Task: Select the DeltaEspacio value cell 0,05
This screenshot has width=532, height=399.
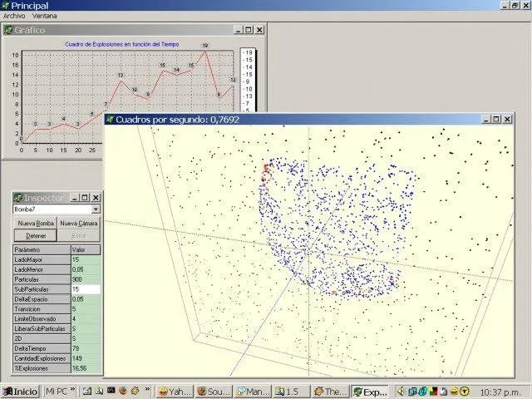Action: (86, 299)
